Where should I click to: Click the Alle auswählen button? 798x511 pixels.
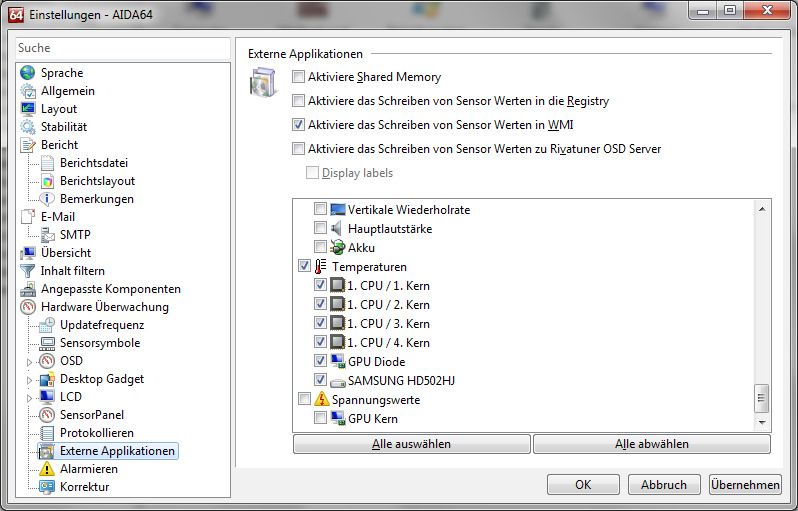click(411, 444)
